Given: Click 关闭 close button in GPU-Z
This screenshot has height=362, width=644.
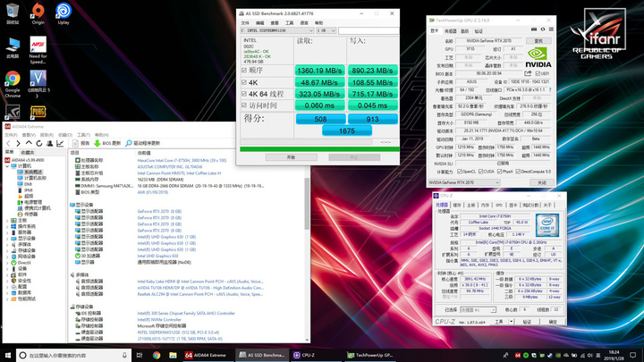Looking at the screenshot, I should (x=542, y=182).
